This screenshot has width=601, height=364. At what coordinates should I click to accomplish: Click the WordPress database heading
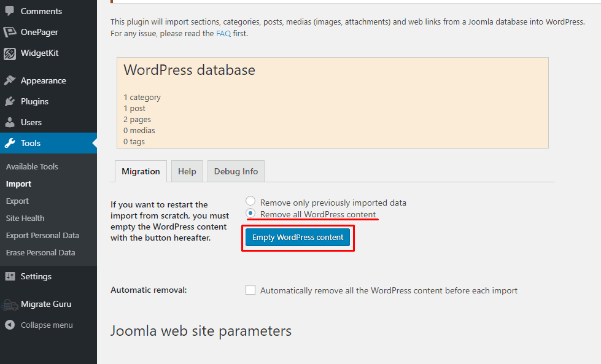189,70
